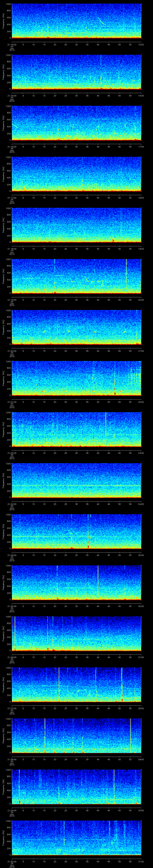Viewport: 153px width, 868px height.
Task: Click the 21:25:00 start time label
Action: [12, 606]
